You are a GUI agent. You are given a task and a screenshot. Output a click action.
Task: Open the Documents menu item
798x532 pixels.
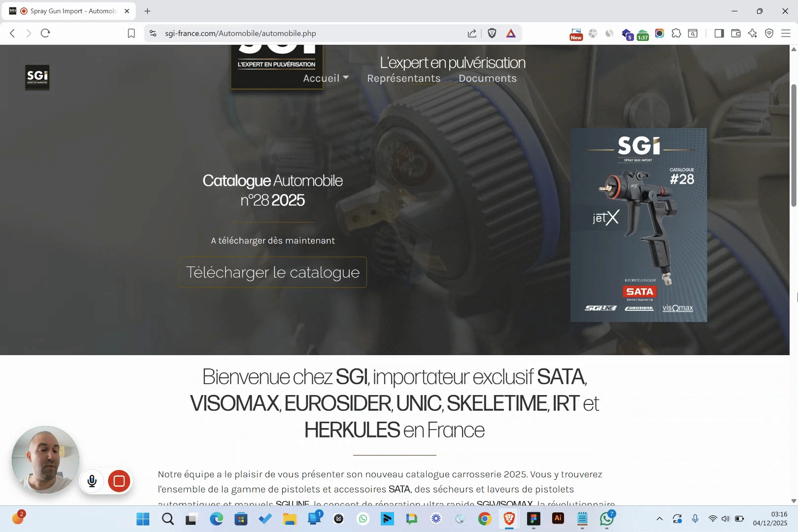click(x=487, y=78)
